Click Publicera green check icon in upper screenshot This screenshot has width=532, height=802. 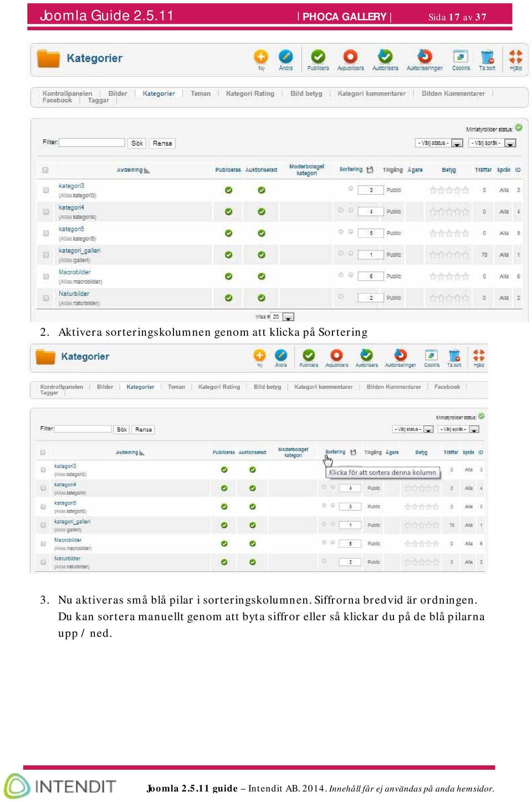tap(318, 57)
